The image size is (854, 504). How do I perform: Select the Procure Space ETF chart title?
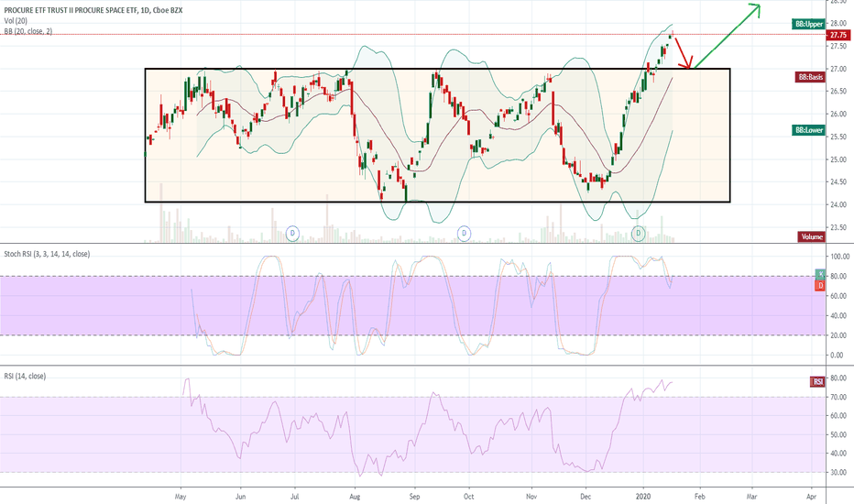click(93, 10)
